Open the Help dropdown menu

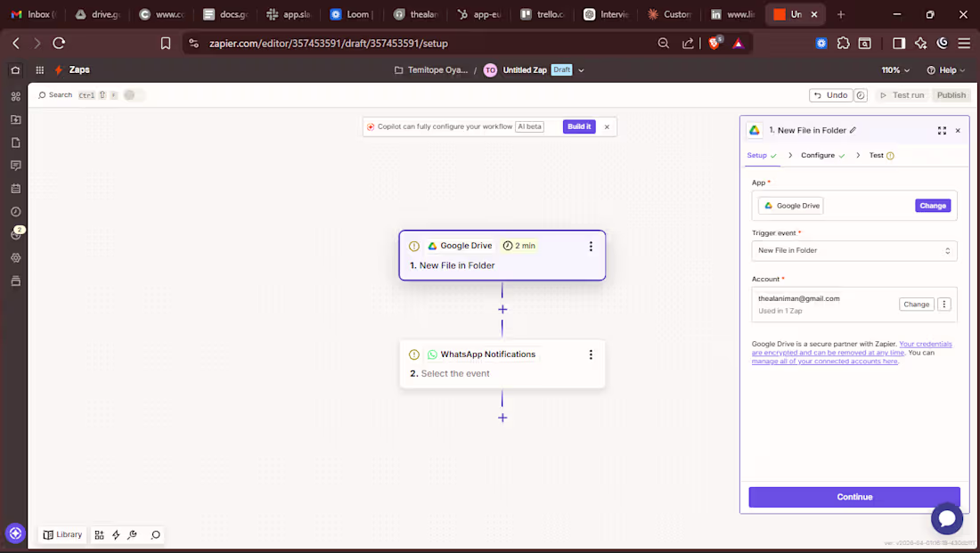[x=945, y=70]
